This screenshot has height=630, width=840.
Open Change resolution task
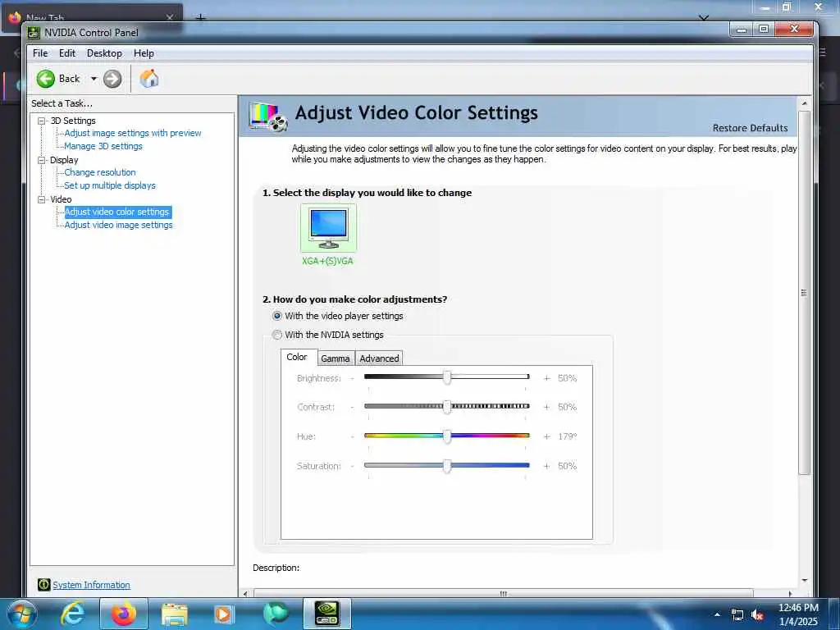(100, 172)
